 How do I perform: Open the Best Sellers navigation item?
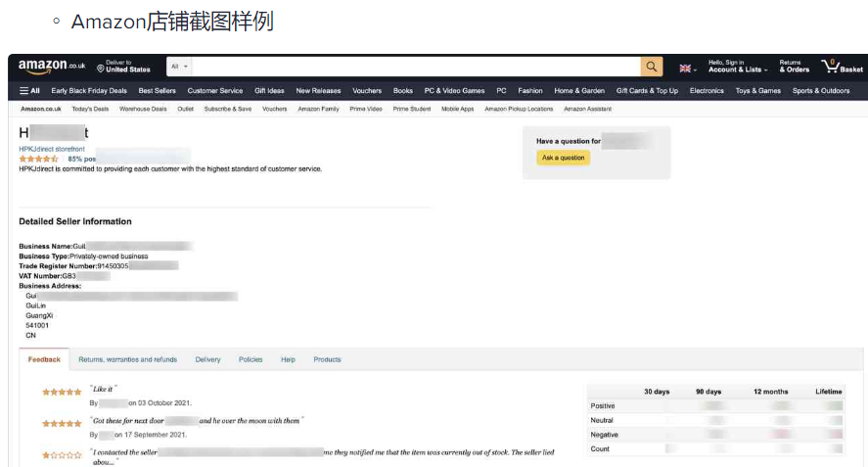(158, 91)
